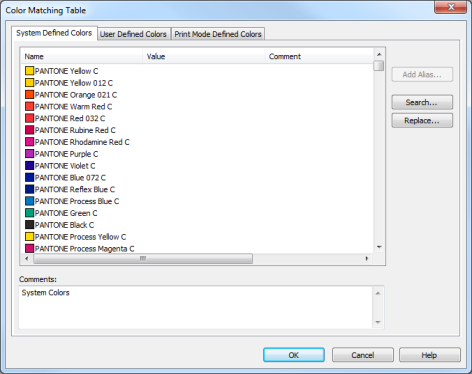Click the PANTONE Rubine Red C swatch

[x=30, y=130]
